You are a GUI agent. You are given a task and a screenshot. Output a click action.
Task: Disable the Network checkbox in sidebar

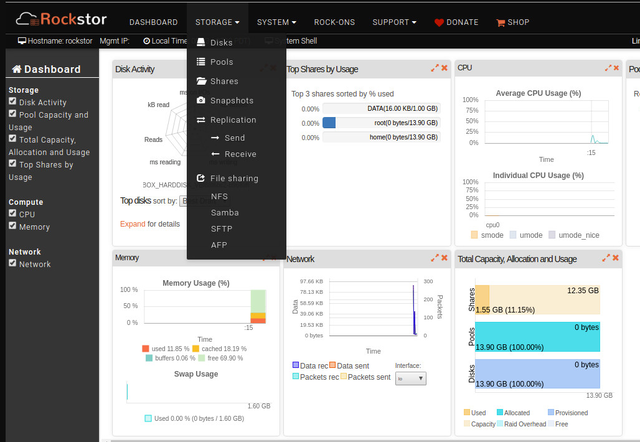(13, 264)
